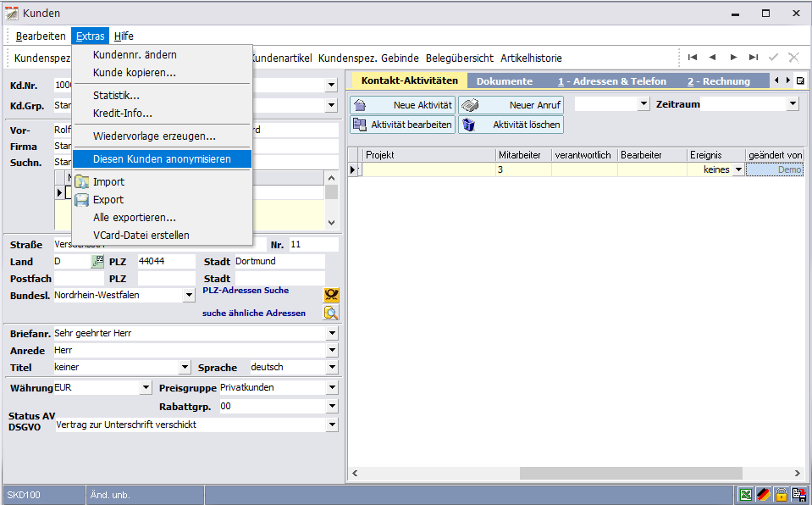Open the tab list icon beside the tab arrows

pyautogui.click(x=801, y=80)
